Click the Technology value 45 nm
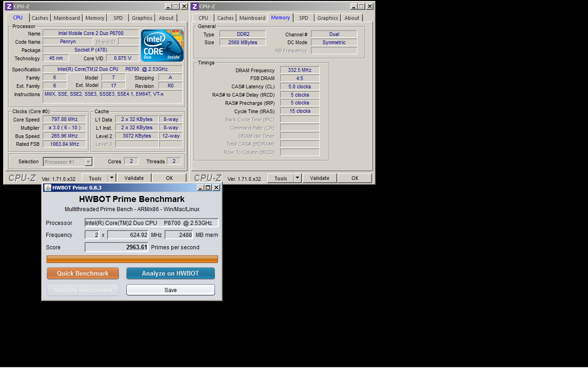Image resolution: width=588 pixels, height=368 pixels. pyautogui.click(x=56, y=58)
